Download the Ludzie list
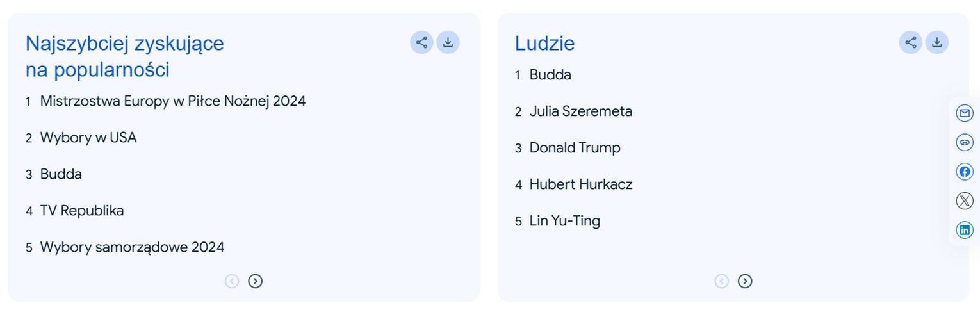 coord(937,42)
